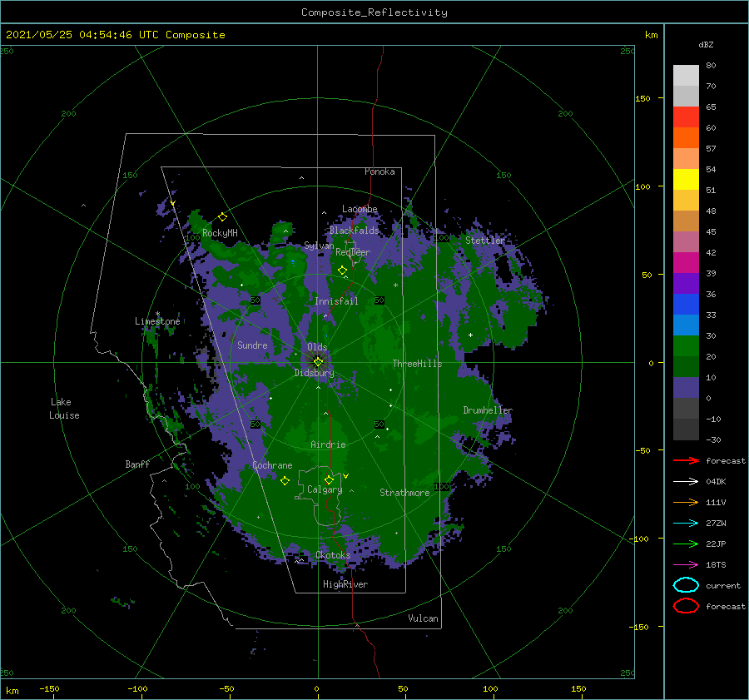Click the RockyMH label
749x700 pixels.
220,233
